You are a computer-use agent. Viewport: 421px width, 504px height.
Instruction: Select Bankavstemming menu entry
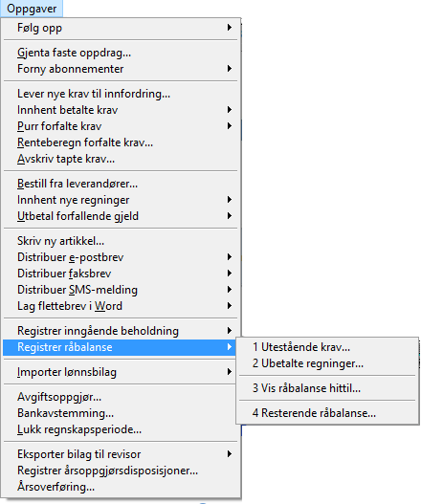pyautogui.click(x=121, y=413)
